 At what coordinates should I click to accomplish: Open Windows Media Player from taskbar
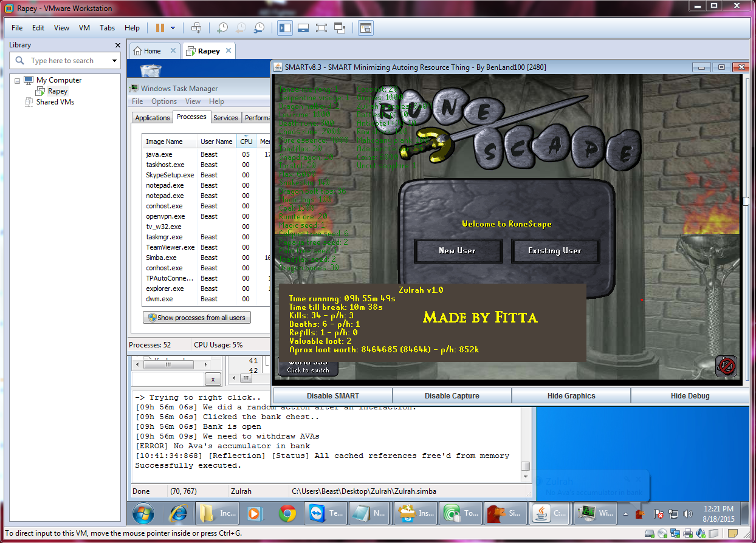point(254,513)
